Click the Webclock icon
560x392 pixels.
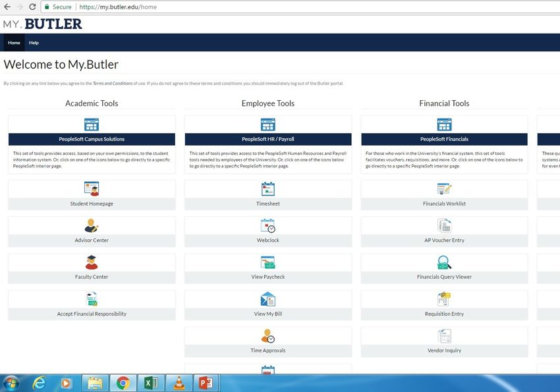(x=268, y=225)
